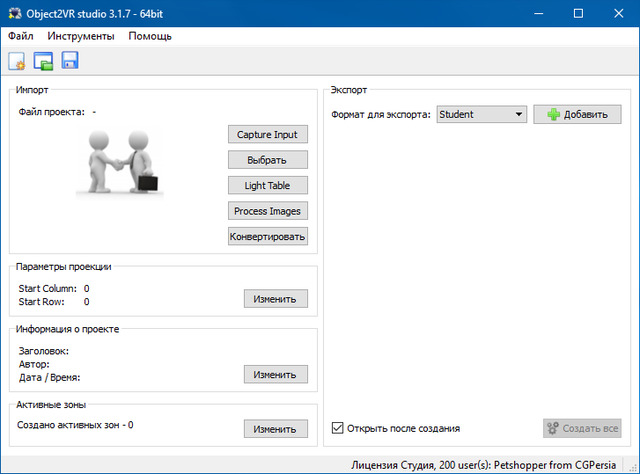This screenshot has height=474, width=640.
Task: Click the Save Project toolbar icon
Action: [x=70, y=62]
